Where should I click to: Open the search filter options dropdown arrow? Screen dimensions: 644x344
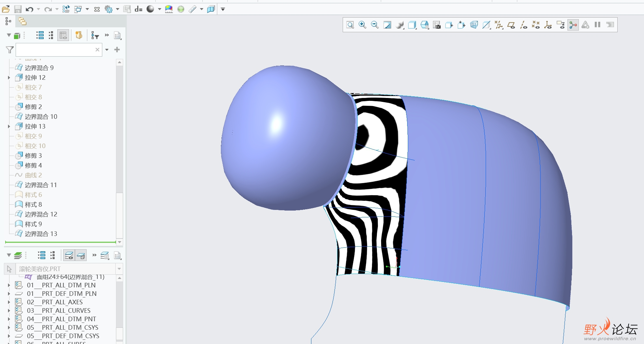[x=107, y=50]
